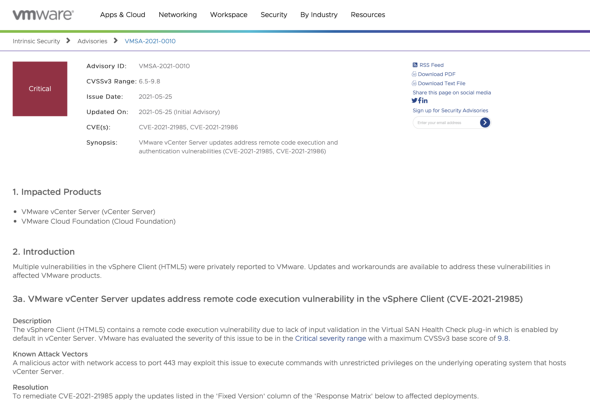Click the VMware logo
The width and height of the screenshot is (590, 408).
(x=43, y=15)
